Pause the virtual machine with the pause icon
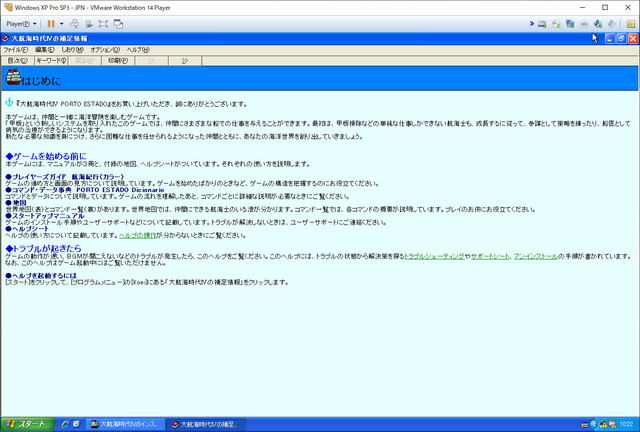The height and width of the screenshot is (432, 640). pyautogui.click(x=51, y=24)
